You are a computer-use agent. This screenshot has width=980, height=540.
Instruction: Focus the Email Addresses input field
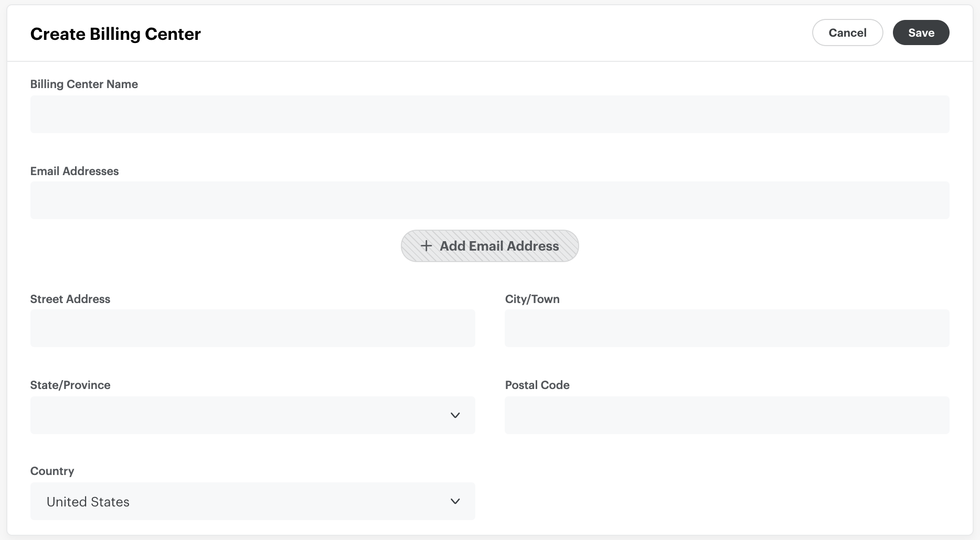point(489,200)
